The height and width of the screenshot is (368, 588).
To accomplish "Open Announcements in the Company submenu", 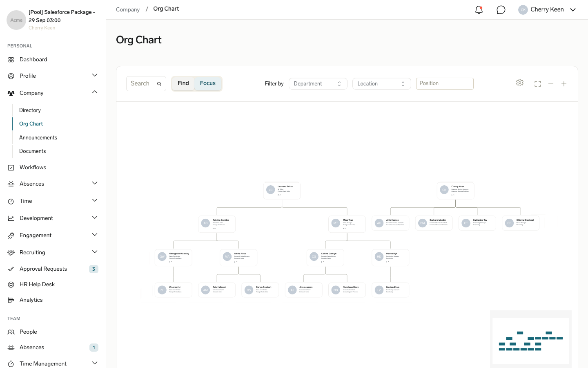I will point(38,138).
